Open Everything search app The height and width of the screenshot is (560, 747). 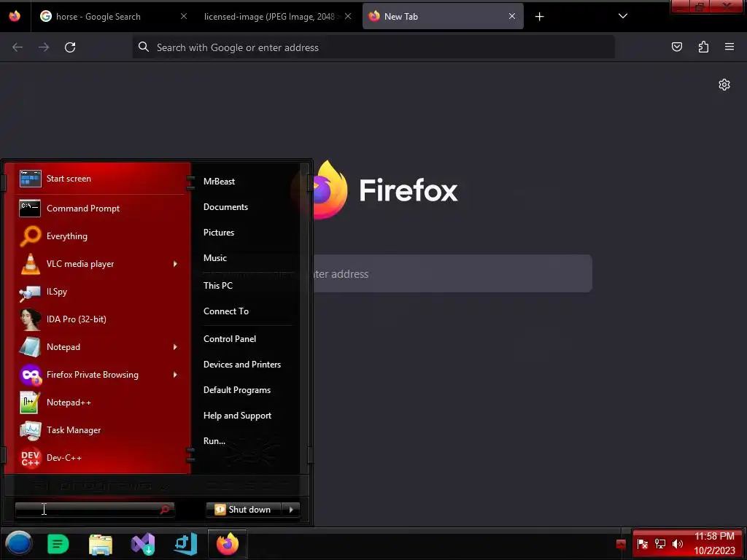(x=100, y=236)
